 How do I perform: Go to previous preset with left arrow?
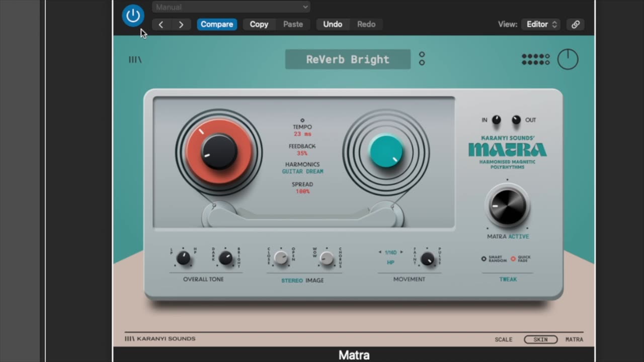160,24
